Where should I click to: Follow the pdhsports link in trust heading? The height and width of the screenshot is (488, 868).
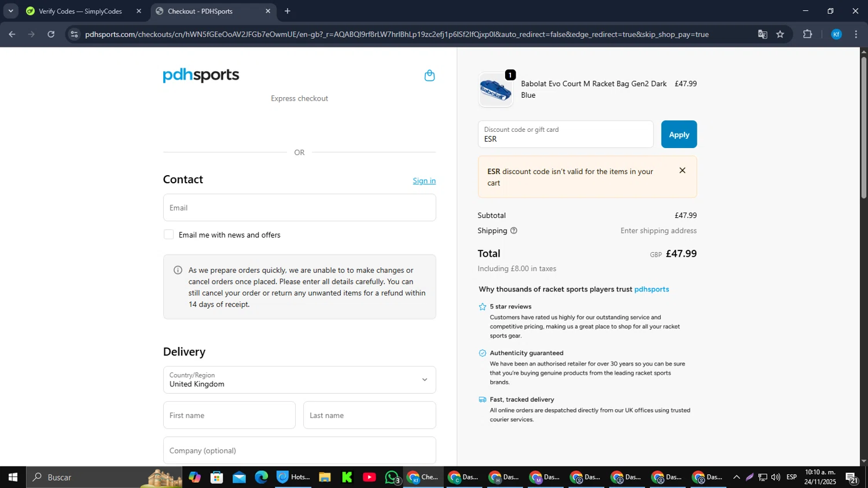coord(652,289)
